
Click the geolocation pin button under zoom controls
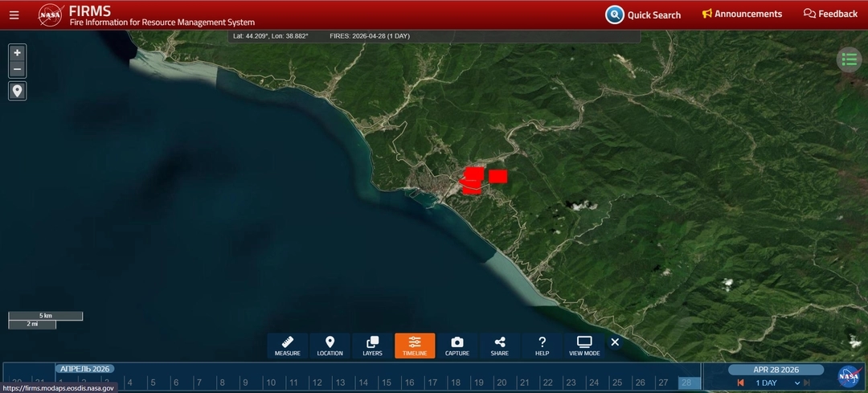18,90
